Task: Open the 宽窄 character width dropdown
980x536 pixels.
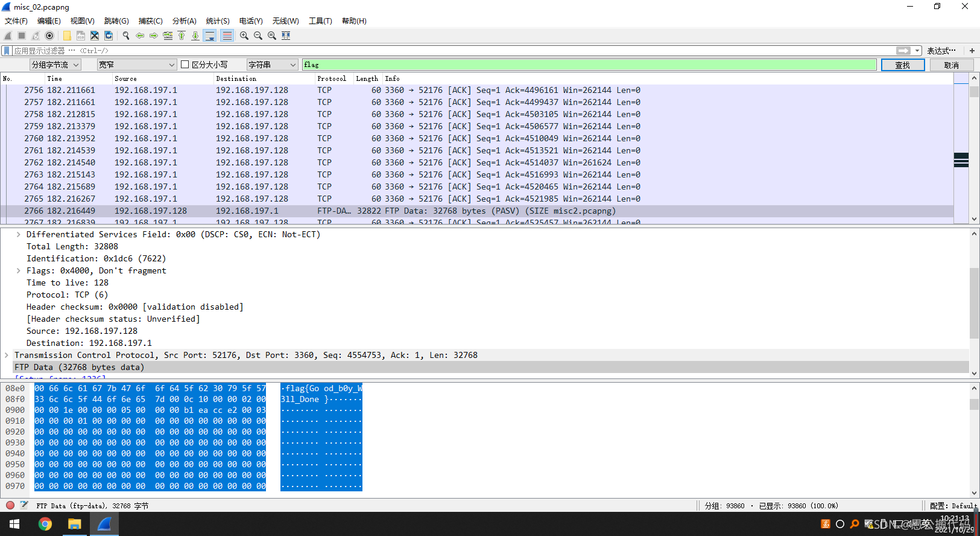Action: click(x=137, y=65)
